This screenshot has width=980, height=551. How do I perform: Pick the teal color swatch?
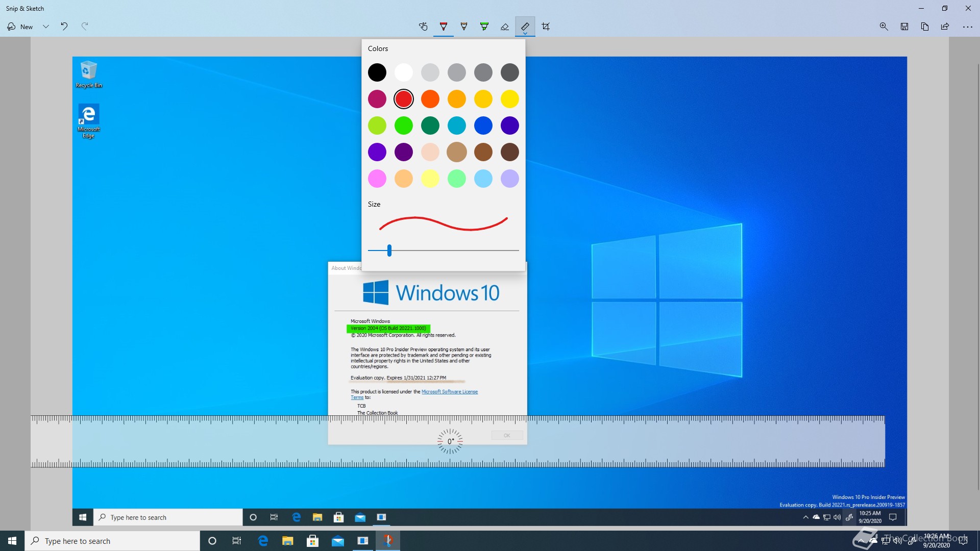pos(457,126)
